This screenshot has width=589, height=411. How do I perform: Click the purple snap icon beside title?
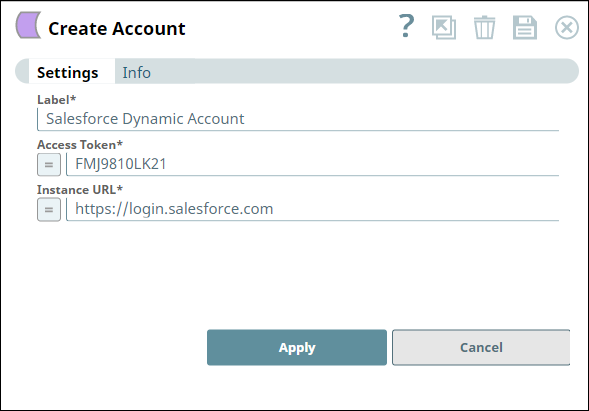28,25
